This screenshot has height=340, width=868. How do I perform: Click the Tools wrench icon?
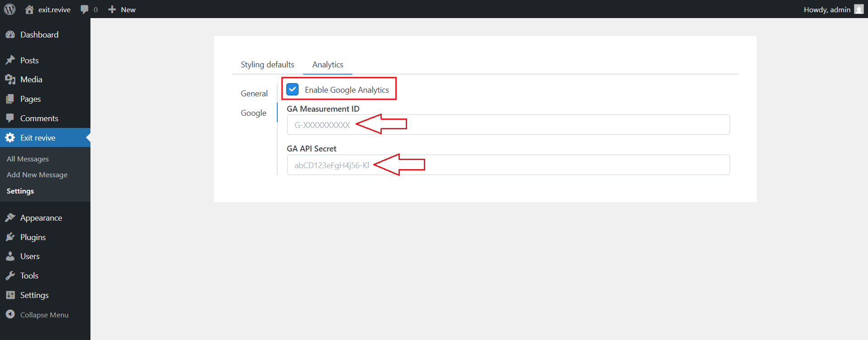coord(10,276)
